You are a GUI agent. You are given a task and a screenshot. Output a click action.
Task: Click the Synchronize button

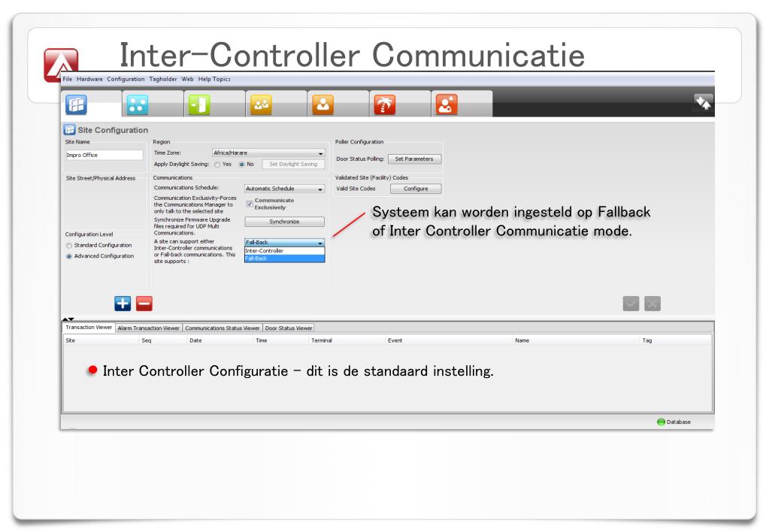[284, 222]
